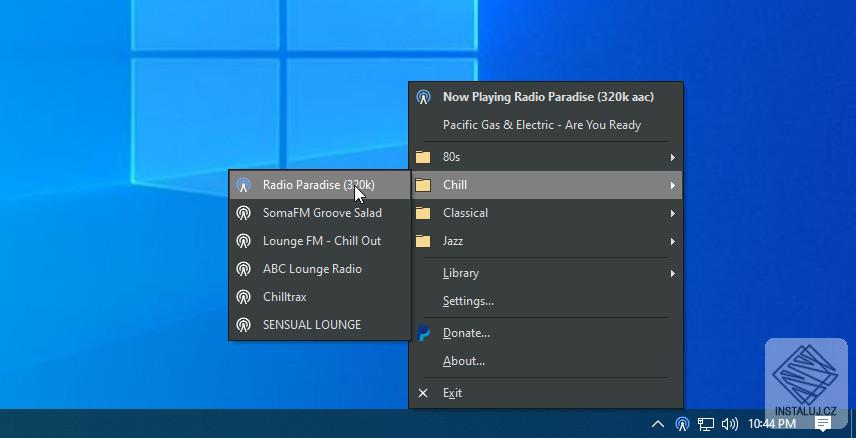Screen dimensions: 856x438
Task: Click the radio tower icon in system tray
Action: [x=682, y=424]
